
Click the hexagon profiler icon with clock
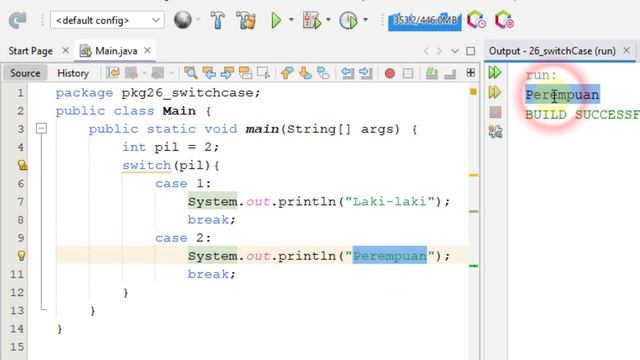pos(476,20)
